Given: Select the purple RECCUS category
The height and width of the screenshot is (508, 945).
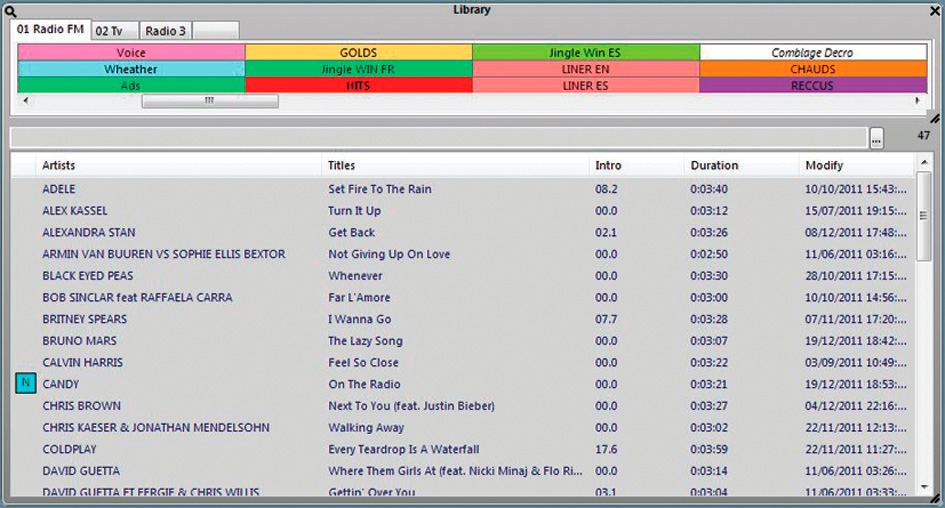Looking at the screenshot, I should tap(812, 86).
